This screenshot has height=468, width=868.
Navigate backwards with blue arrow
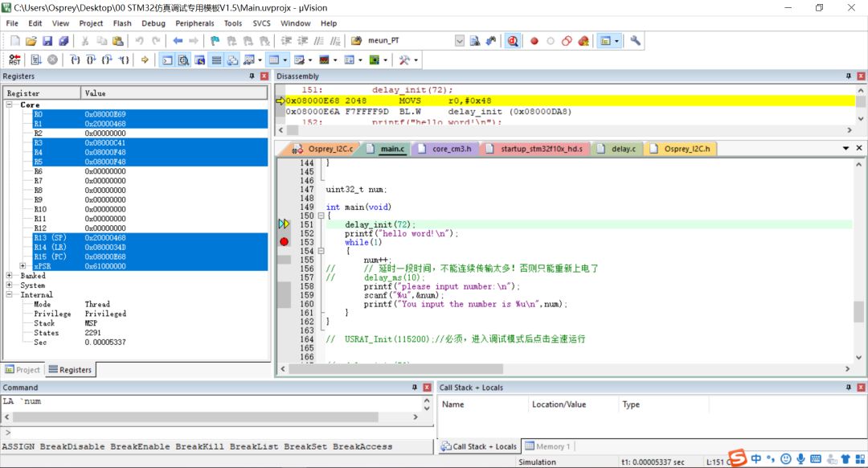click(x=178, y=40)
